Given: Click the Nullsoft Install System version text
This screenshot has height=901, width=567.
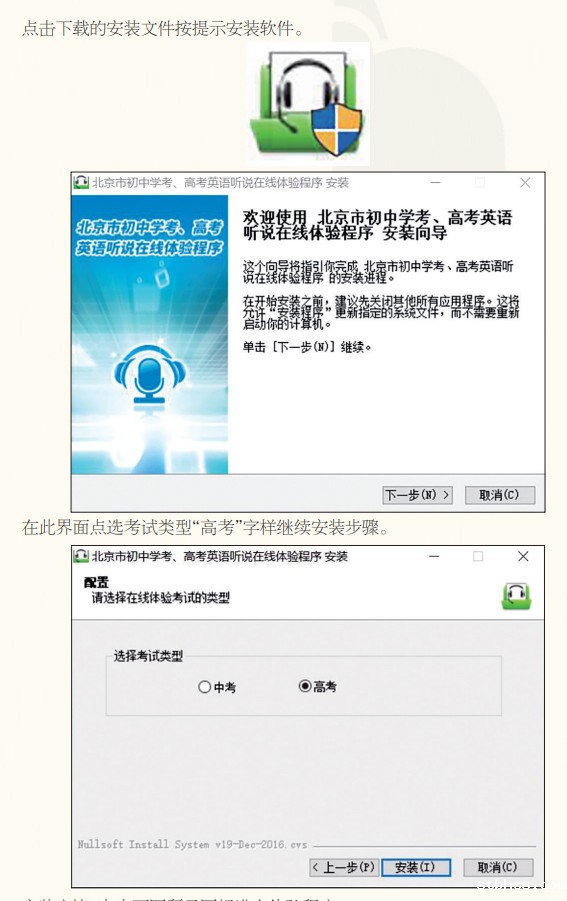Looking at the screenshot, I should 192,844.
